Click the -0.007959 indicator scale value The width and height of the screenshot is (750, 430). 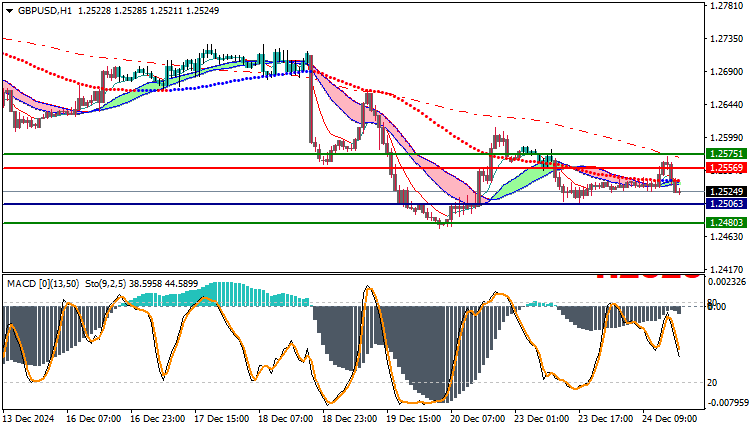point(727,403)
